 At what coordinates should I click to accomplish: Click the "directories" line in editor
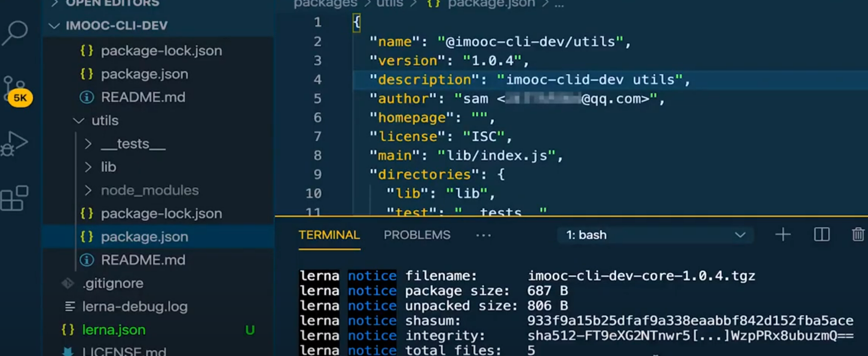point(437,174)
